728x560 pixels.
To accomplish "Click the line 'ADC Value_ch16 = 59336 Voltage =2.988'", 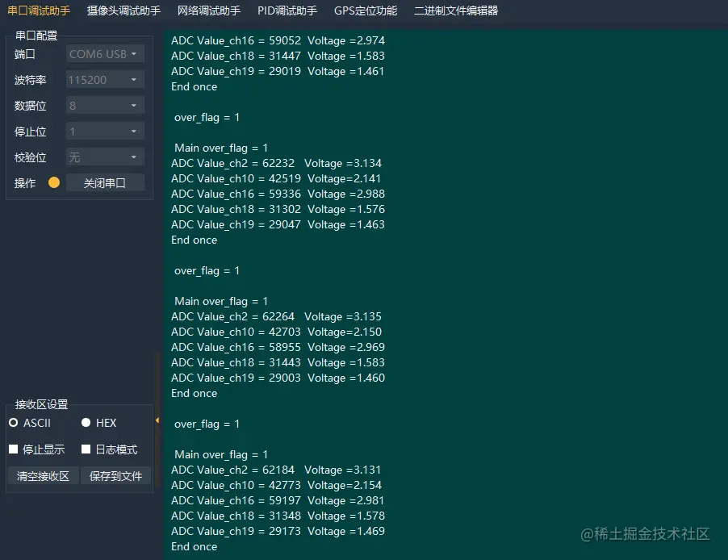I will (x=278, y=194).
